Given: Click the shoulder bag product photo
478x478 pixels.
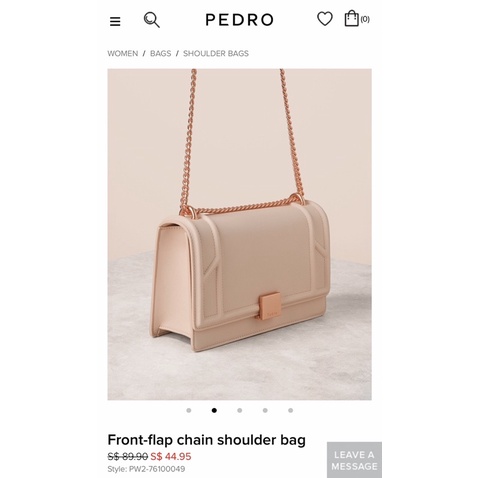Looking at the screenshot, I should click(x=239, y=234).
